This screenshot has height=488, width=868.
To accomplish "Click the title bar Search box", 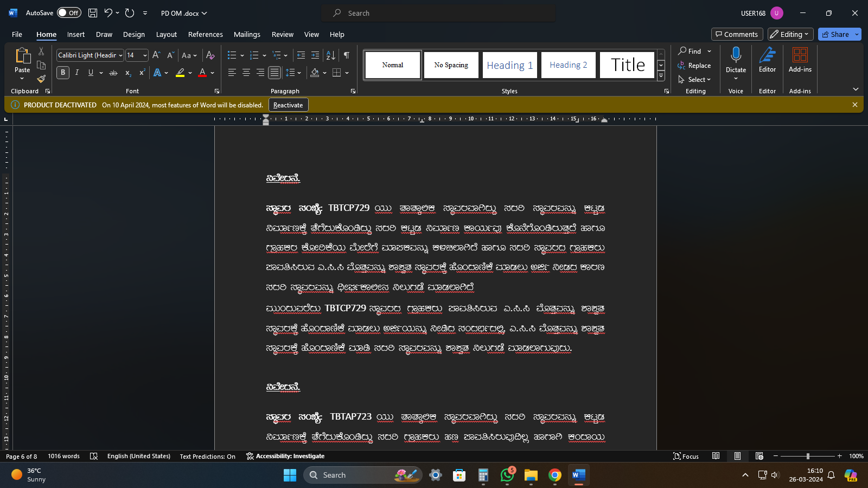I will pos(438,13).
